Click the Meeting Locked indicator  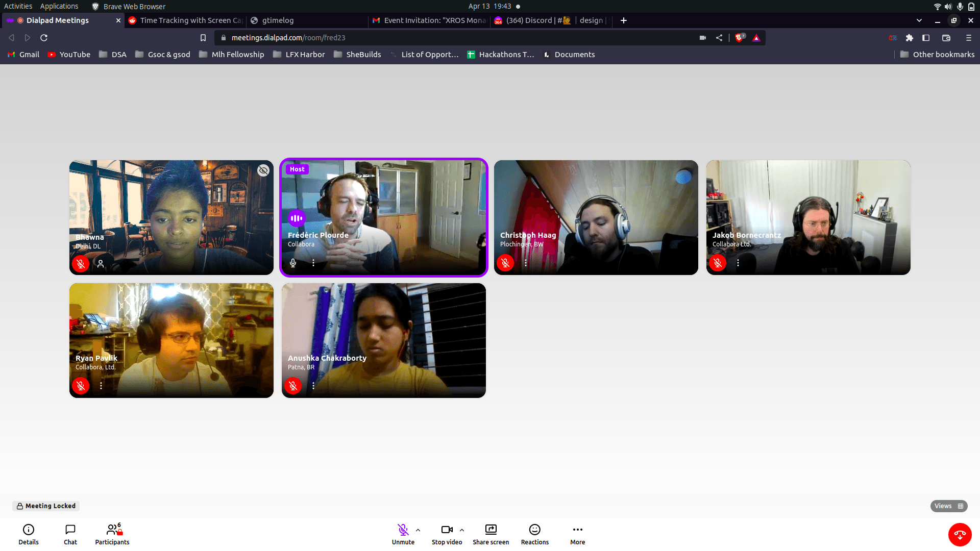click(x=46, y=506)
